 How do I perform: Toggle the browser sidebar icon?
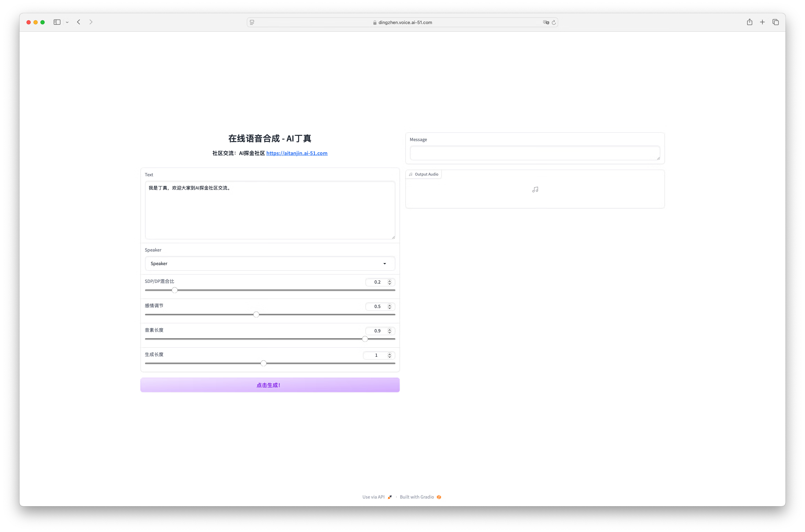click(57, 22)
